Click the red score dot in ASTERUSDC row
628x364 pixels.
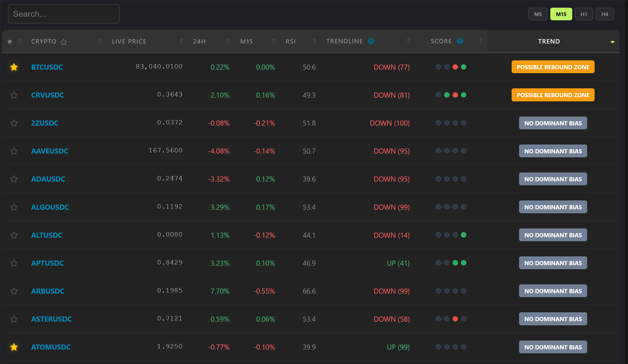pyautogui.click(x=455, y=319)
